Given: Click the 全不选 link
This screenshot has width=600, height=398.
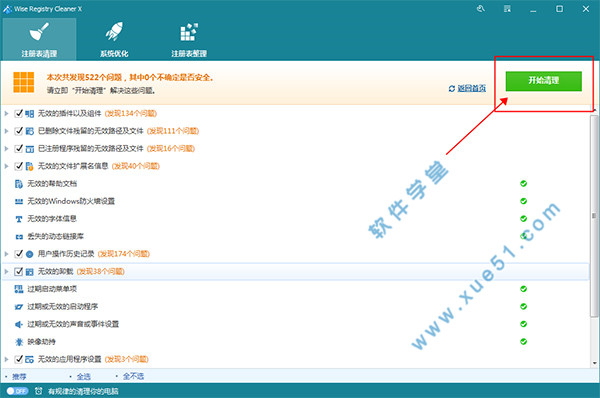Looking at the screenshot, I should [133, 377].
